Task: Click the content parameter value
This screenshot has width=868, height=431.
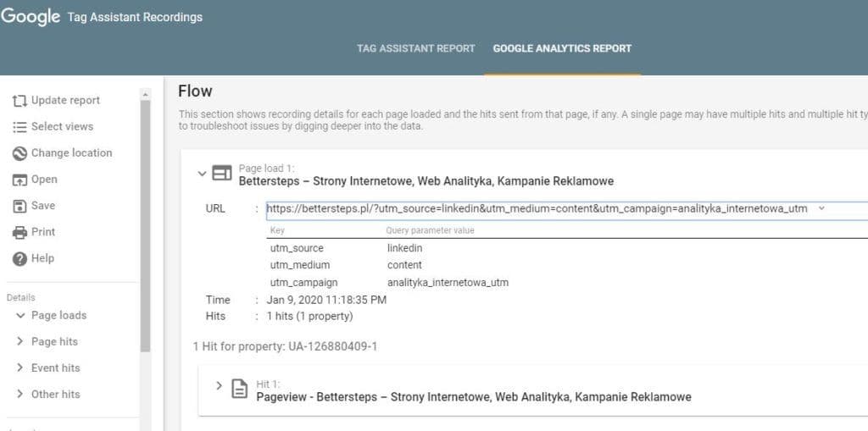Action: (x=404, y=266)
